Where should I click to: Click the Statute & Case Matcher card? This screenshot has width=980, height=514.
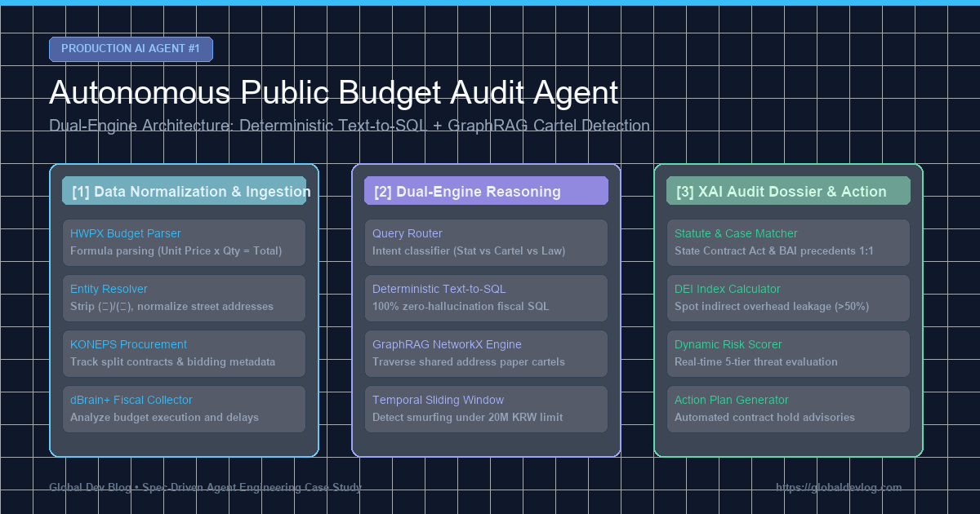coord(788,242)
